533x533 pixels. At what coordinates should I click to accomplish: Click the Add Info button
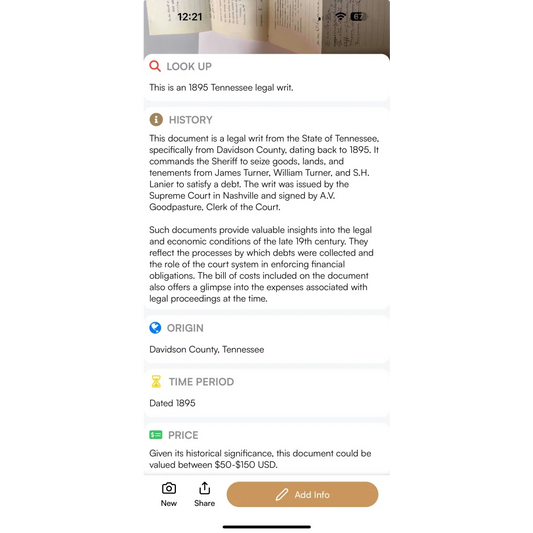(303, 494)
